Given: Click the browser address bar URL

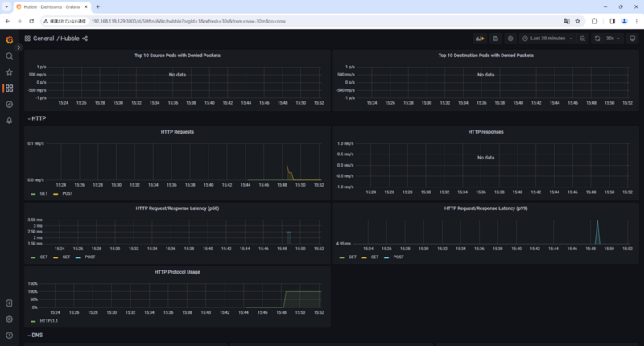Looking at the screenshot, I should click(188, 21).
